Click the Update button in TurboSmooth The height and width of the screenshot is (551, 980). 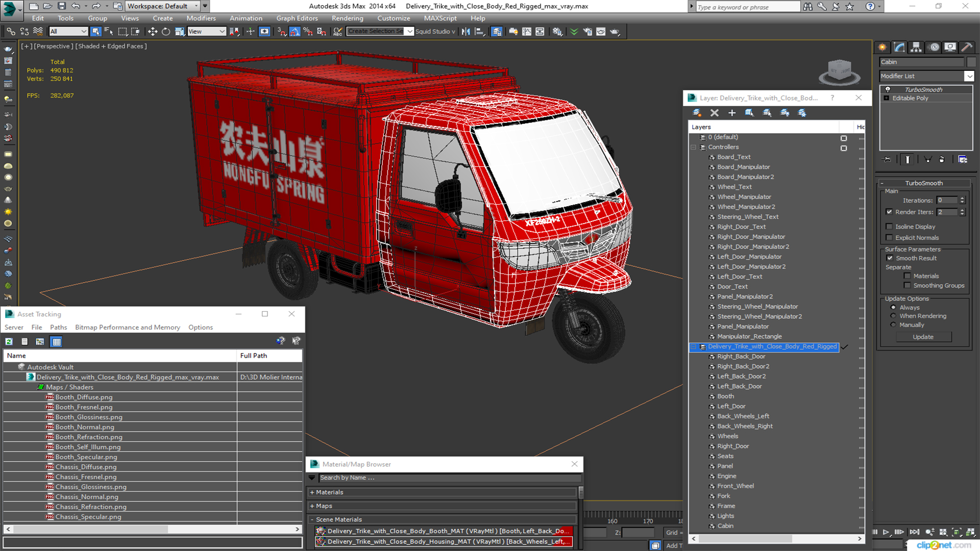click(923, 337)
